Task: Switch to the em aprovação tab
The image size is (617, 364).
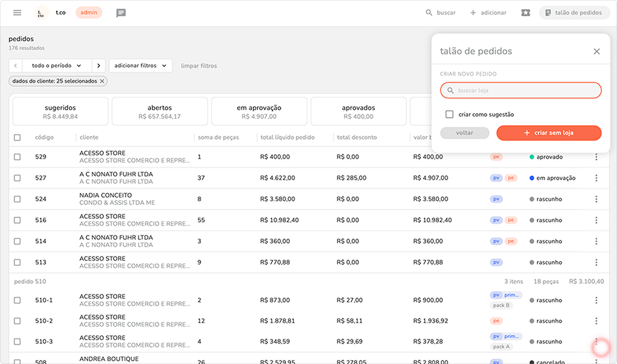Action: tap(259, 112)
